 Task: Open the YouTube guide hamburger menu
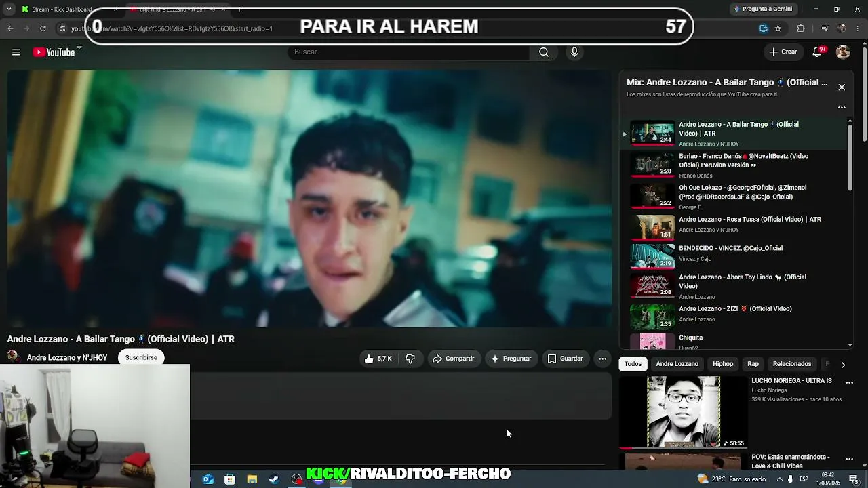tap(16, 52)
